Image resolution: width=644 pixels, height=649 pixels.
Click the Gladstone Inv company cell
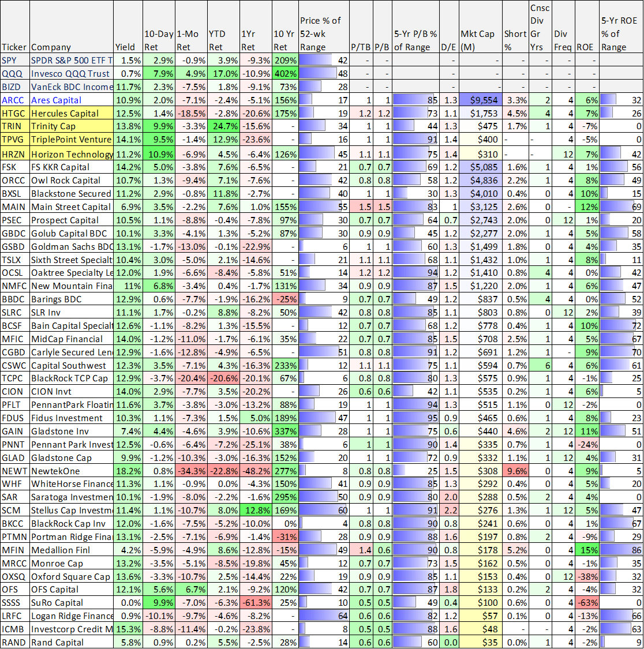click(71, 432)
